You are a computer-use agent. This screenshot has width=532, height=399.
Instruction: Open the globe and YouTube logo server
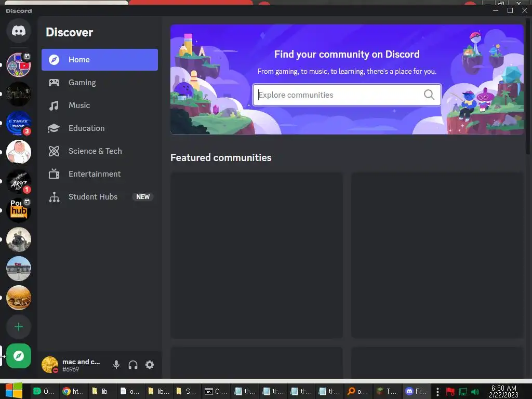tap(19, 65)
